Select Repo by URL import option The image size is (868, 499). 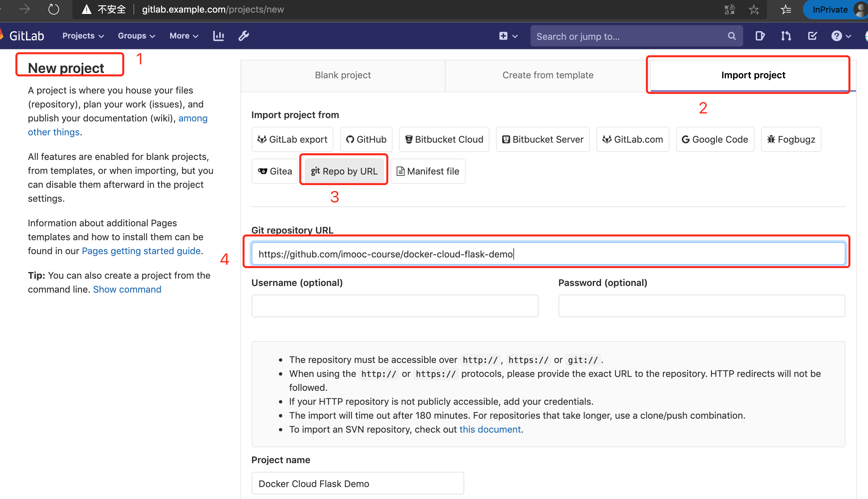[x=344, y=171]
